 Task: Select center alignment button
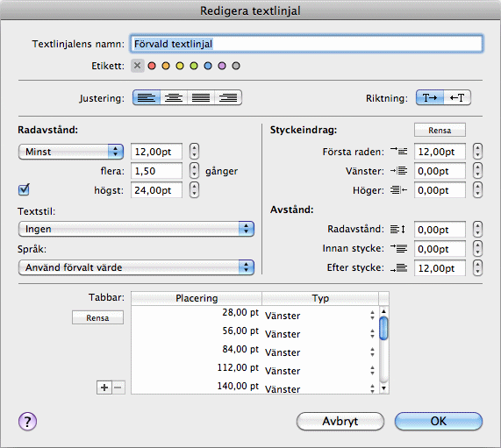click(x=174, y=97)
